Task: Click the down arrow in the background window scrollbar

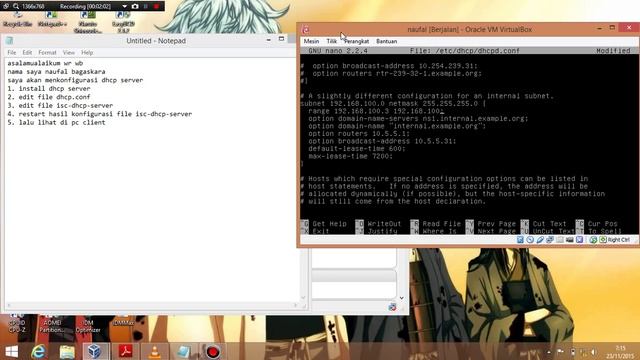Action: pos(402,298)
